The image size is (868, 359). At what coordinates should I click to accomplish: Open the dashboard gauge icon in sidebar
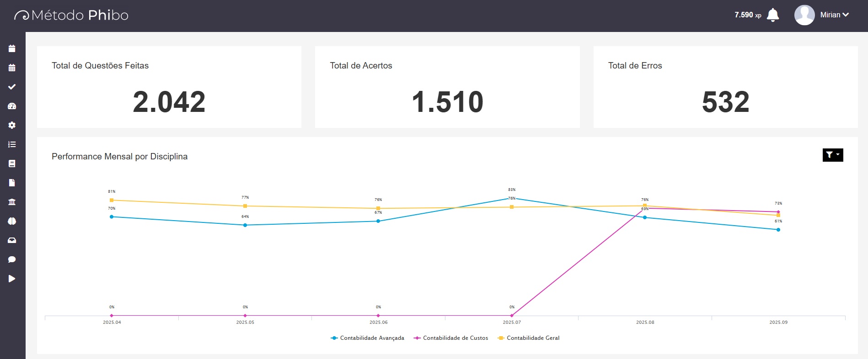click(12, 106)
